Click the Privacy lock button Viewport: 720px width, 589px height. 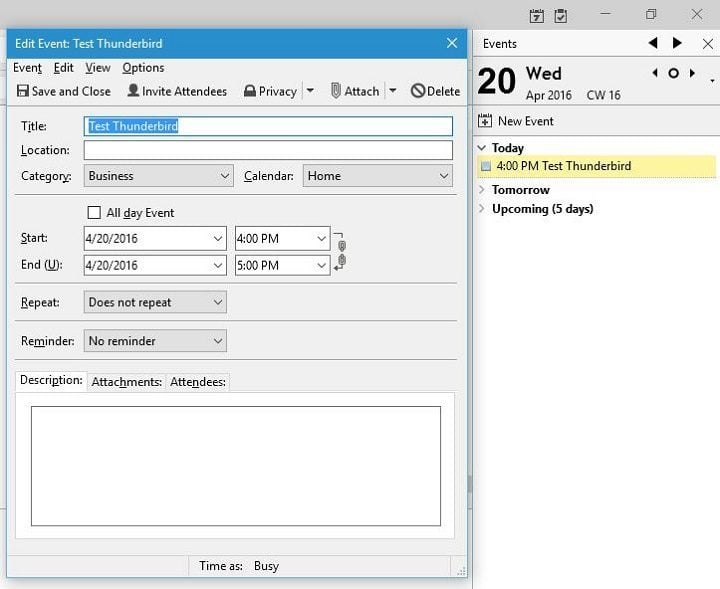270,91
